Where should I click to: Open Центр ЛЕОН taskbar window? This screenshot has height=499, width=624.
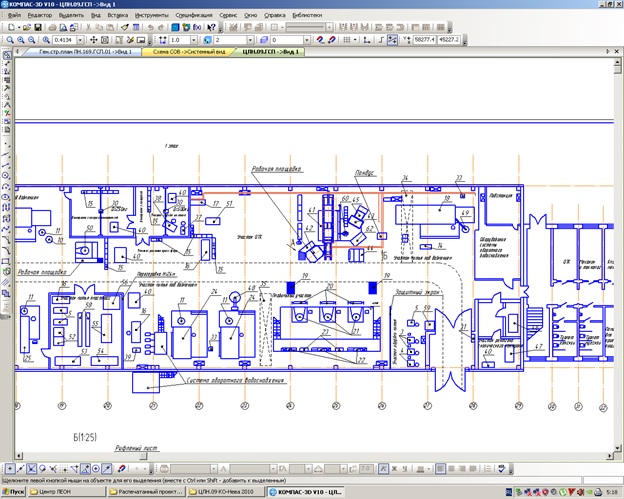(66, 492)
